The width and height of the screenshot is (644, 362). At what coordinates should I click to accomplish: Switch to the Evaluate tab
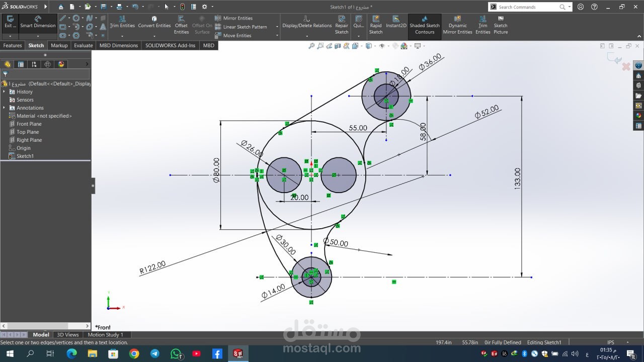(84, 45)
